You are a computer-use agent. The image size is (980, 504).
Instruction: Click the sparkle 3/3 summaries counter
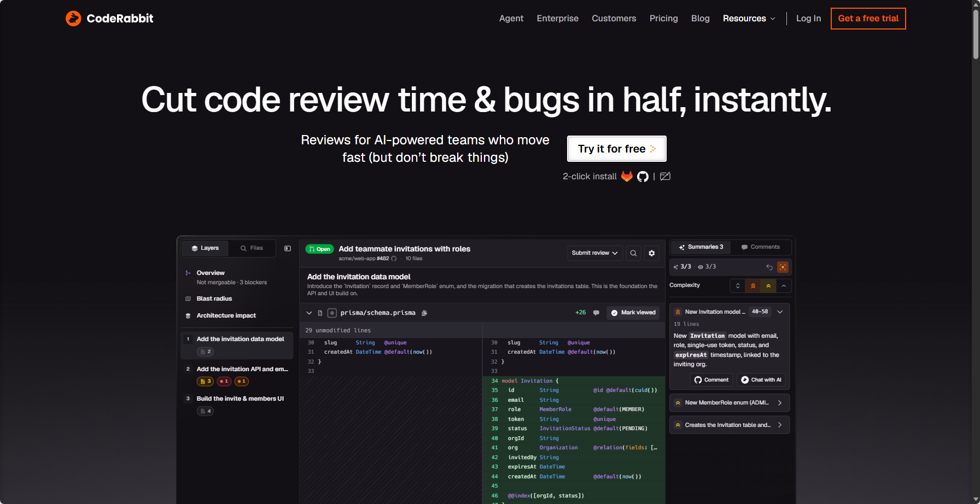pyautogui.click(x=682, y=267)
